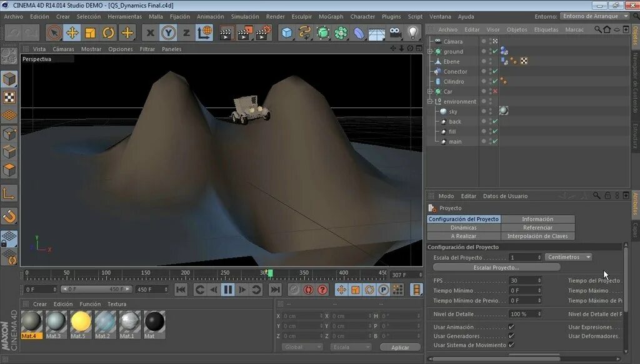Activate the Move tool in toolbar
640x364 pixels.
click(x=72, y=32)
